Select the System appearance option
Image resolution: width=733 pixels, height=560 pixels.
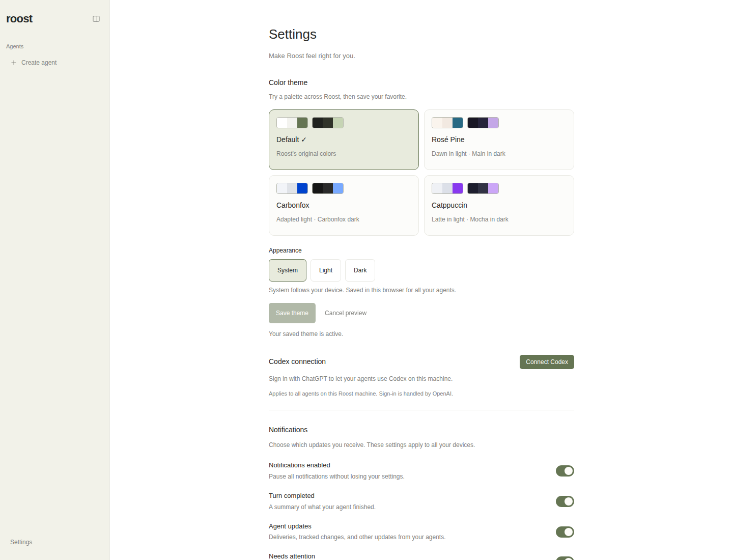pyautogui.click(x=288, y=270)
